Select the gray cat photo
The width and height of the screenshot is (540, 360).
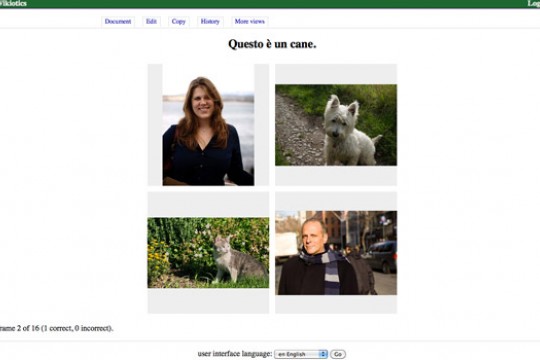point(208,253)
